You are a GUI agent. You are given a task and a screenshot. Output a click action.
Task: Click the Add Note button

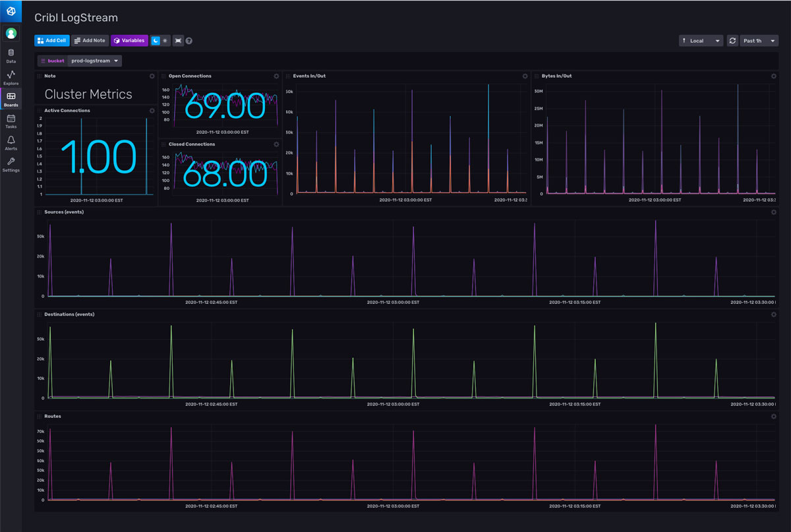coord(90,41)
